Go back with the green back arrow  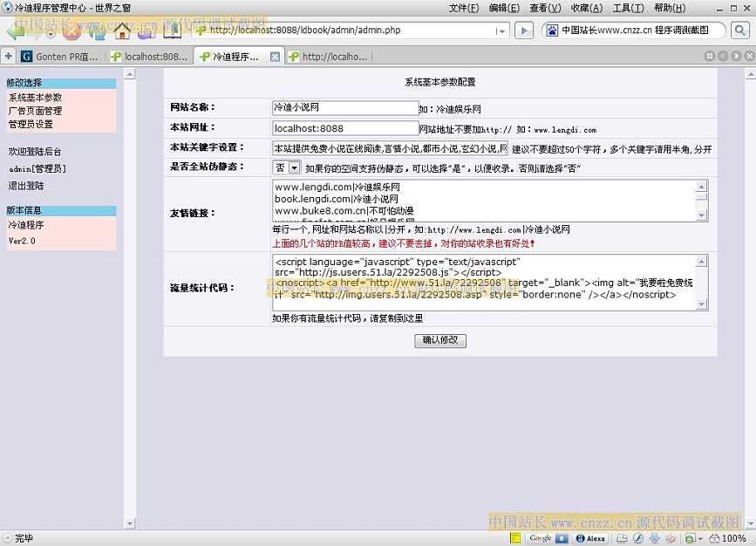pos(17,31)
